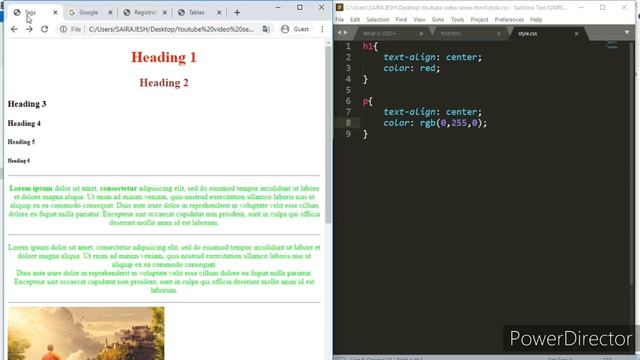Viewport: 640px width, 360px height.
Task: Click Heading 4 text on the page
Action: pyautogui.click(x=24, y=123)
